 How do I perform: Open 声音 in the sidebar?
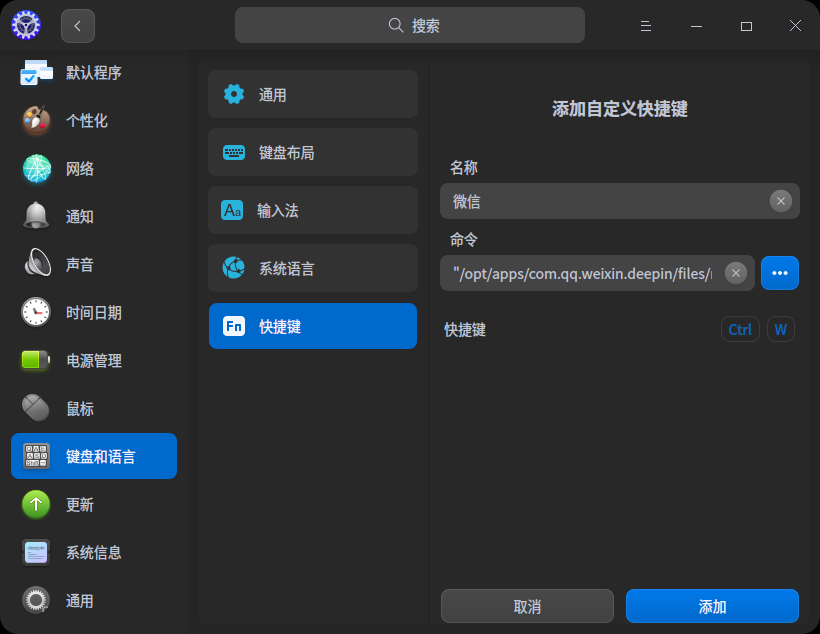[x=79, y=265]
